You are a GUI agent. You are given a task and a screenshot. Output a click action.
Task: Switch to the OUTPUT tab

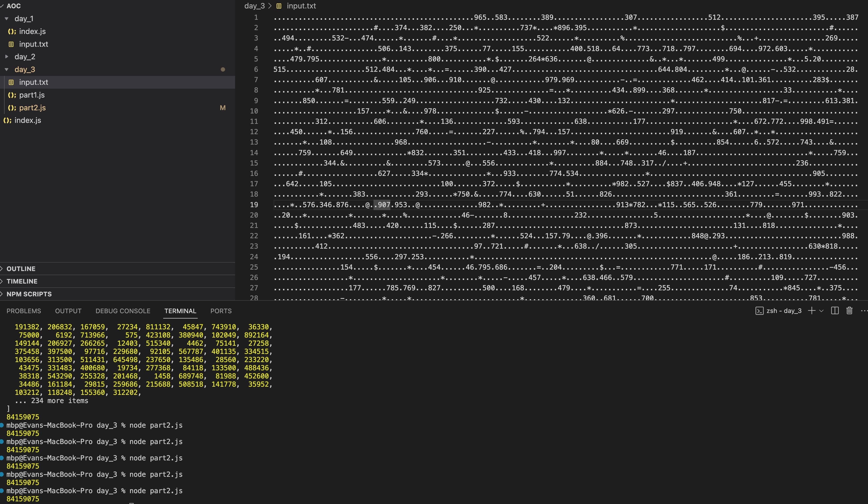(x=68, y=311)
